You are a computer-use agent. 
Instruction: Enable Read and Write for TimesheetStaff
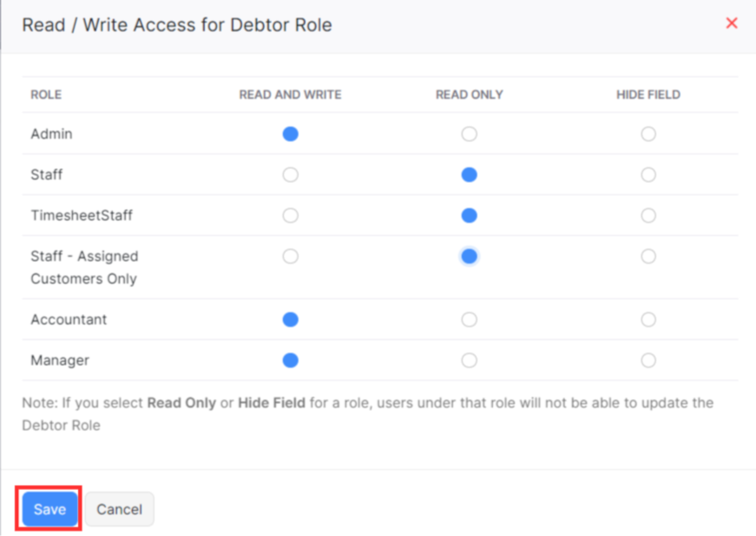(x=290, y=215)
